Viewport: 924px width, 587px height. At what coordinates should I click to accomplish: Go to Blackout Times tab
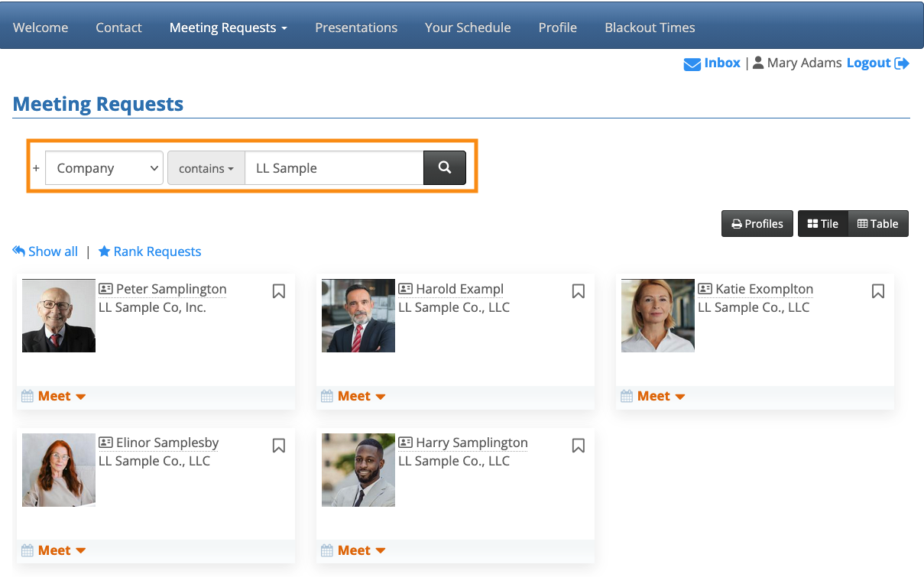[x=650, y=28]
